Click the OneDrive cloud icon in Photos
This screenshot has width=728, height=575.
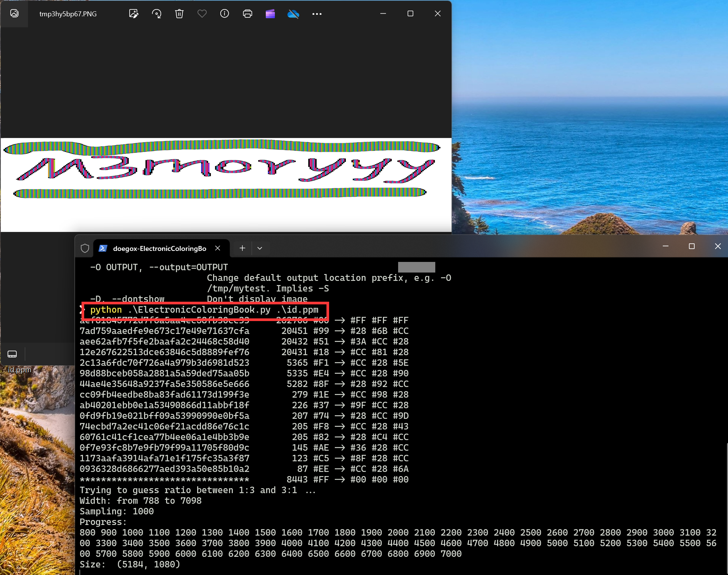tap(293, 14)
